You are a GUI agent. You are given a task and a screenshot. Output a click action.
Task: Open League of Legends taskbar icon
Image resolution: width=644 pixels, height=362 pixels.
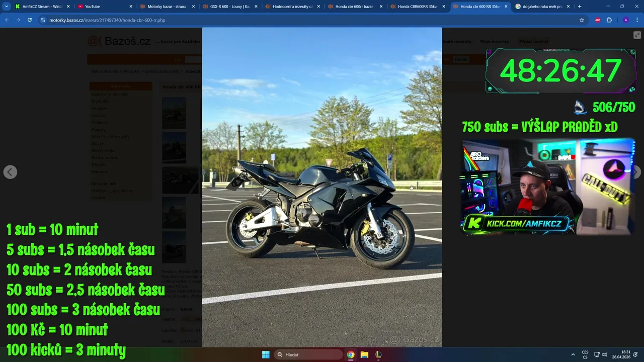point(378,354)
